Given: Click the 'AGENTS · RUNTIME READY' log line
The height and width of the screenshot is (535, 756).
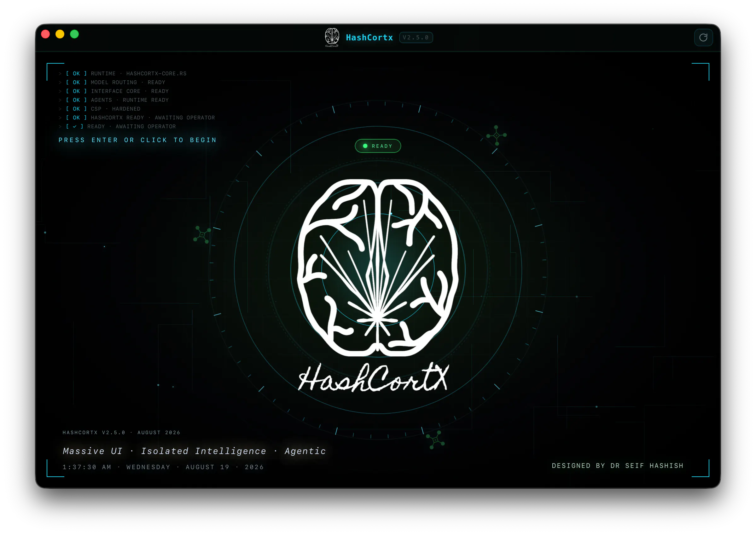Looking at the screenshot, I should pos(113,100).
